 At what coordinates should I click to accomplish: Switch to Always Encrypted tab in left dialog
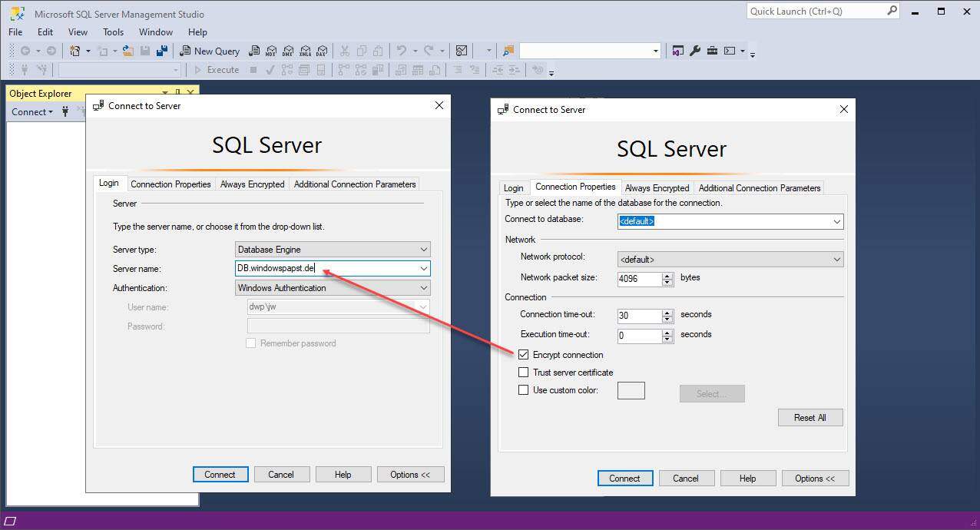tap(252, 184)
